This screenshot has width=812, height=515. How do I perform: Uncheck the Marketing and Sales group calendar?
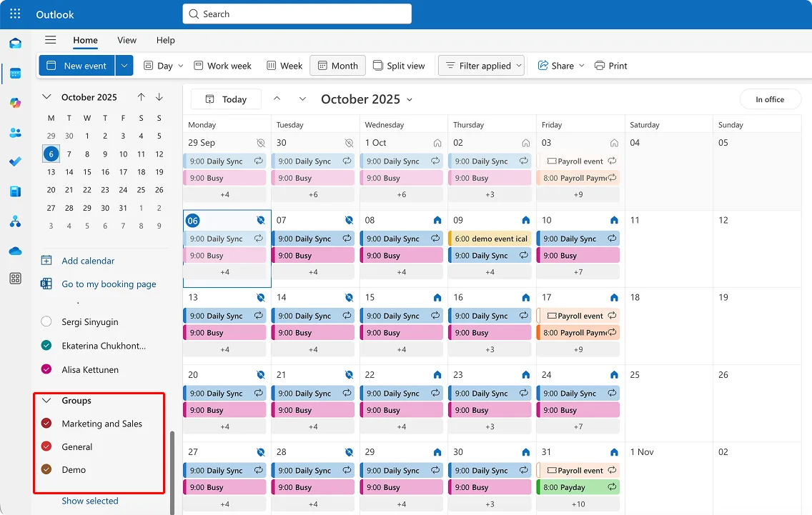pos(45,424)
